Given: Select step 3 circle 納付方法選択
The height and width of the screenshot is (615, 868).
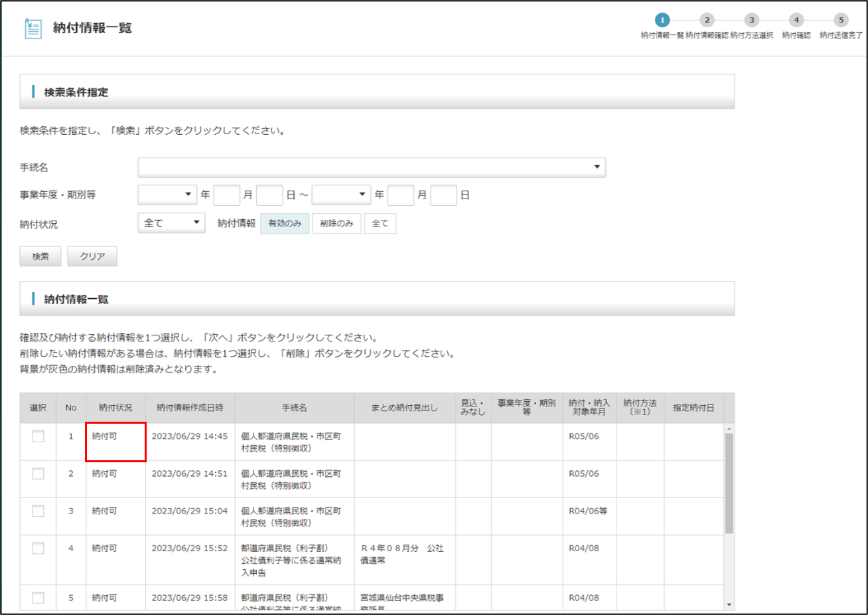Looking at the screenshot, I should point(751,20).
